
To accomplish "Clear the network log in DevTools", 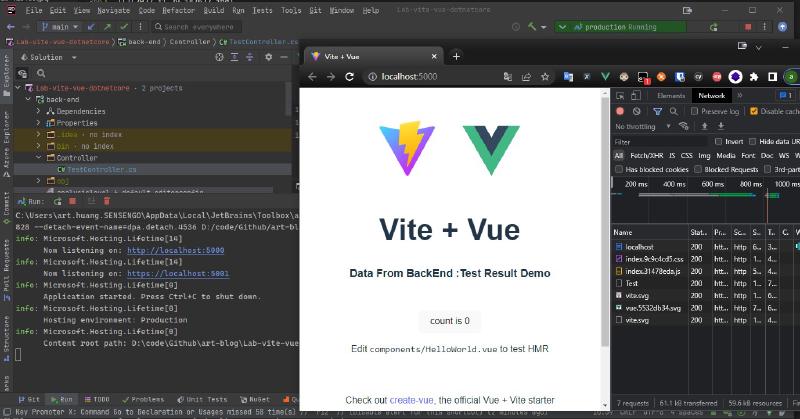I will pos(636,111).
